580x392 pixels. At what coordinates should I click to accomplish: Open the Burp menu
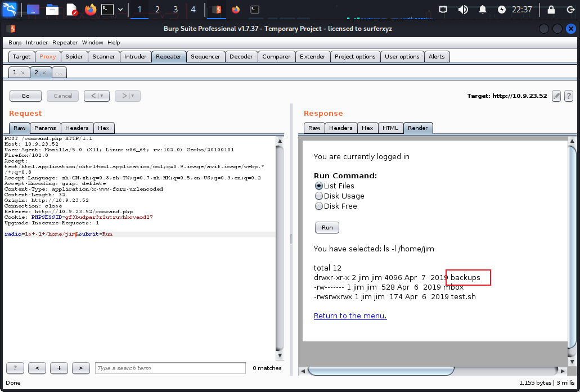tap(15, 43)
